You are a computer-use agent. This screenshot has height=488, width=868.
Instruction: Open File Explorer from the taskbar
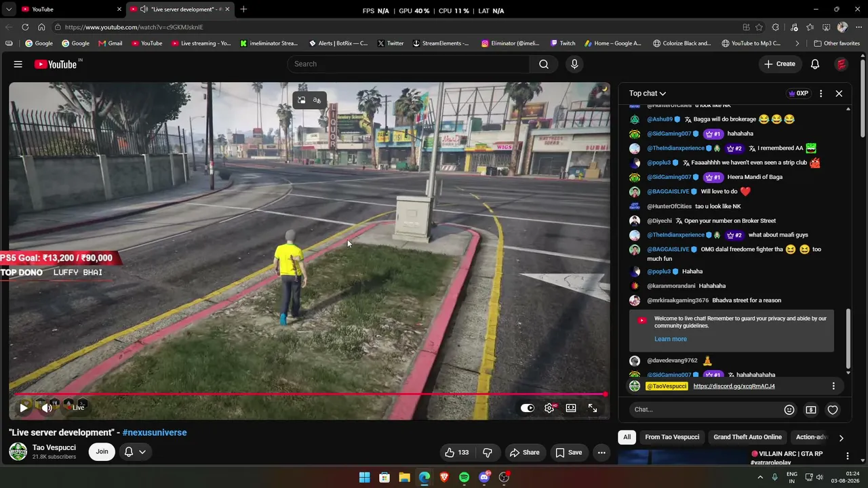point(404,477)
